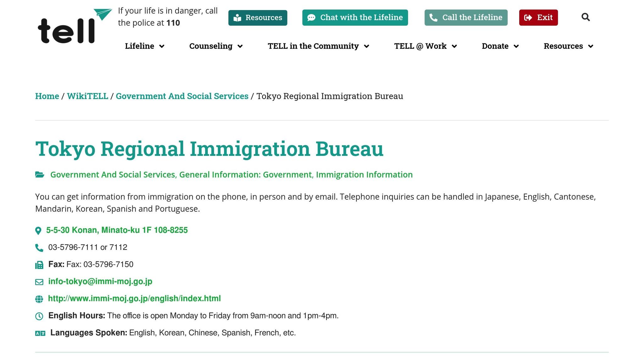Click the chevron next to the Resources nav item
Viewport: 644px width, 362px height.
[591, 46]
